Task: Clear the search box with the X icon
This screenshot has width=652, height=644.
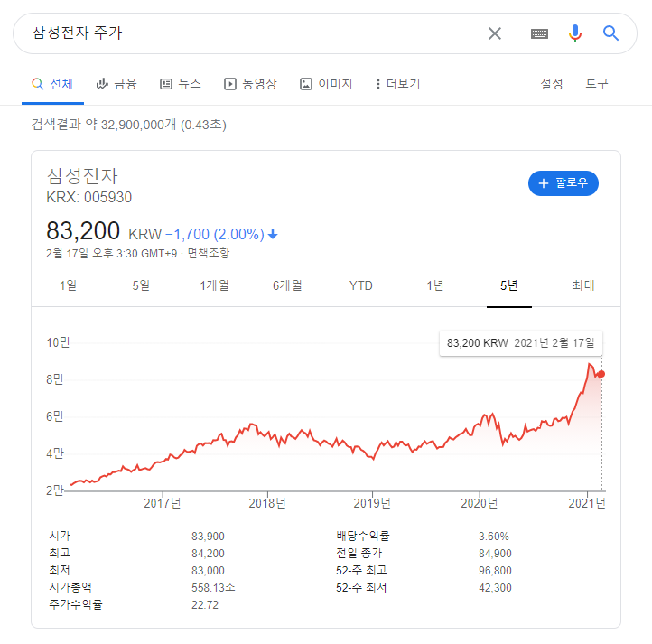Action: [494, 33]
